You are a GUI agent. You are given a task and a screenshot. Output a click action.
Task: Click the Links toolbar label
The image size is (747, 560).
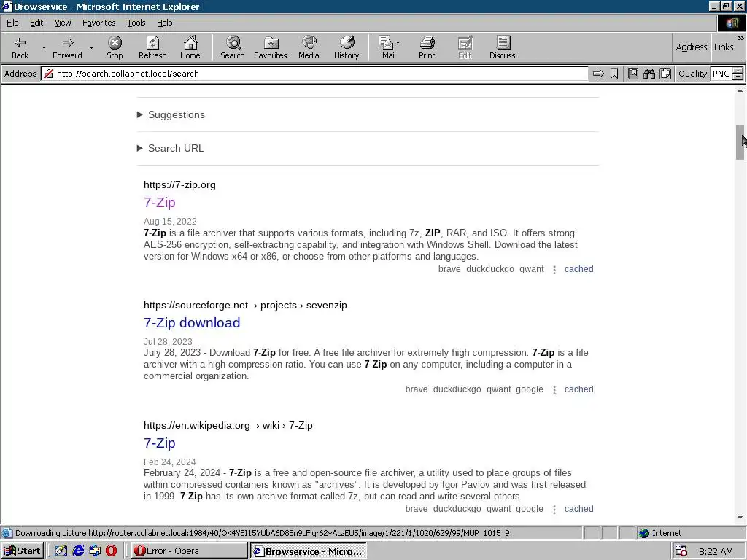(x=723, y=47)
